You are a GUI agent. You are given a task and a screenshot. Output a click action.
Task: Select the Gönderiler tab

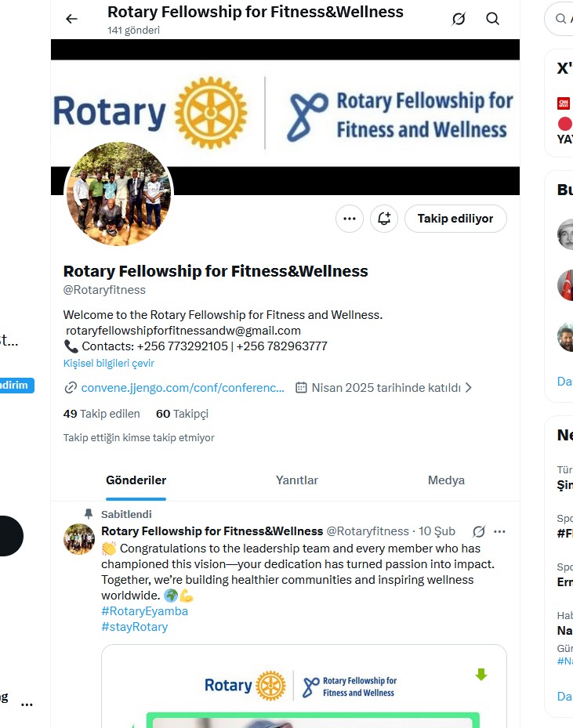[x=136, y=480]
